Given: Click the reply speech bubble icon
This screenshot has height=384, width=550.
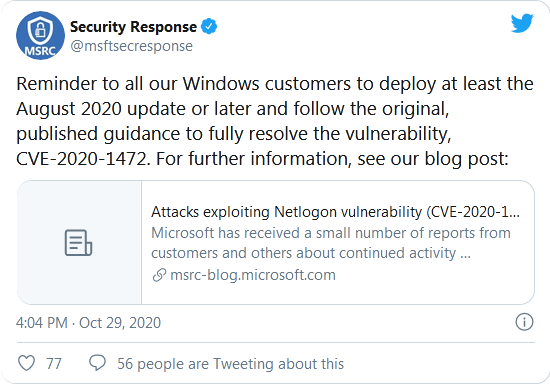Looking at the screenshot, I should (x=97, y=363).
